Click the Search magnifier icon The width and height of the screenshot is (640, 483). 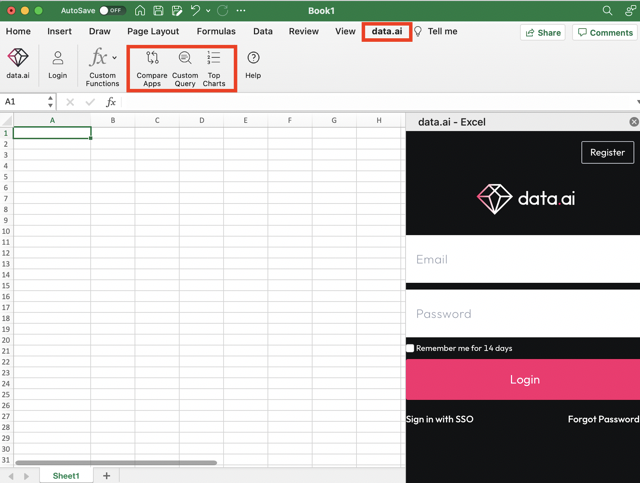pyautogui.click(x=607, y=11)
